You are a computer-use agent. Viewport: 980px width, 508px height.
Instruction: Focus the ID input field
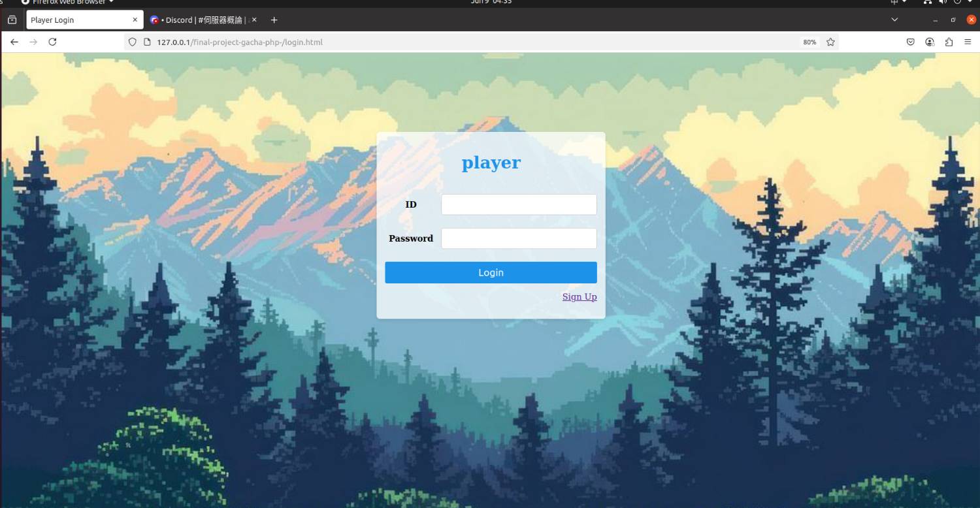pos(519,204)
